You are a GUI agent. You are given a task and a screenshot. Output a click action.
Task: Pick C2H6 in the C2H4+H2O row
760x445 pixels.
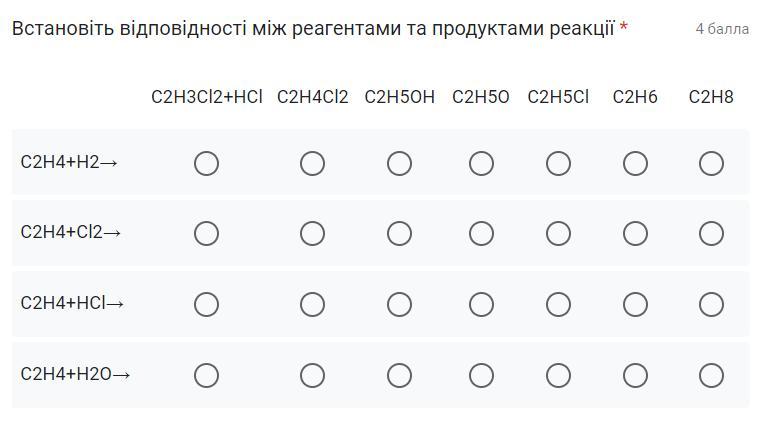point(635,375)
